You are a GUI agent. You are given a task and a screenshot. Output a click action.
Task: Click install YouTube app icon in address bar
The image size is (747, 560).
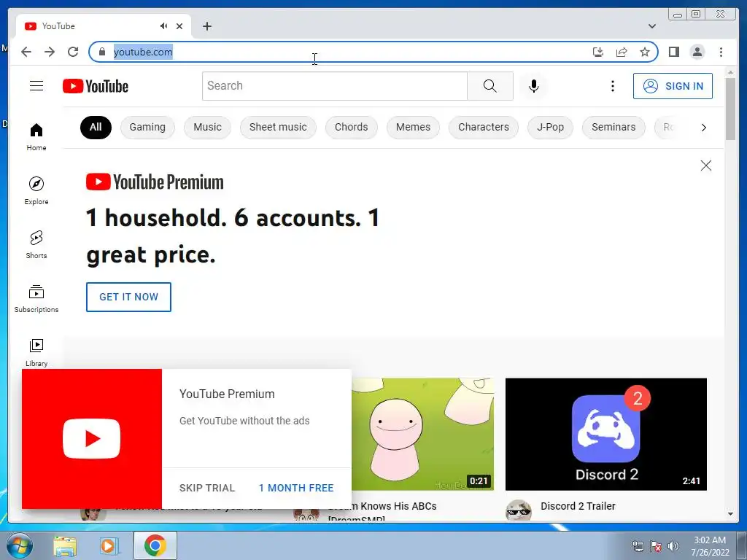(598, 52)
